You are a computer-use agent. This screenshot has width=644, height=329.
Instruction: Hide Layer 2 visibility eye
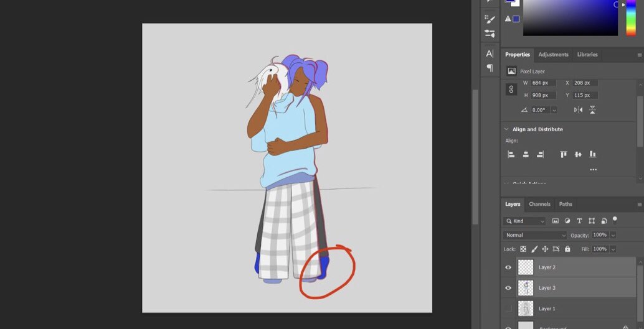[x=508, y=267]
